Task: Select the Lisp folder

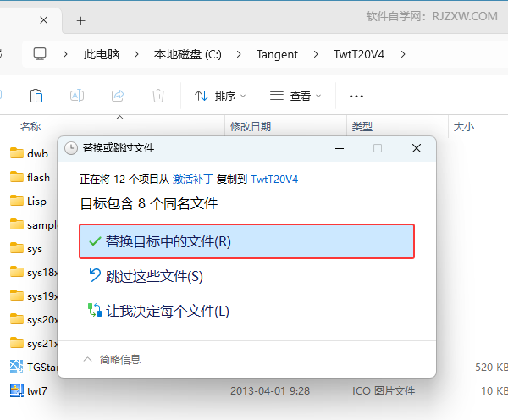Action: [28, 201]
